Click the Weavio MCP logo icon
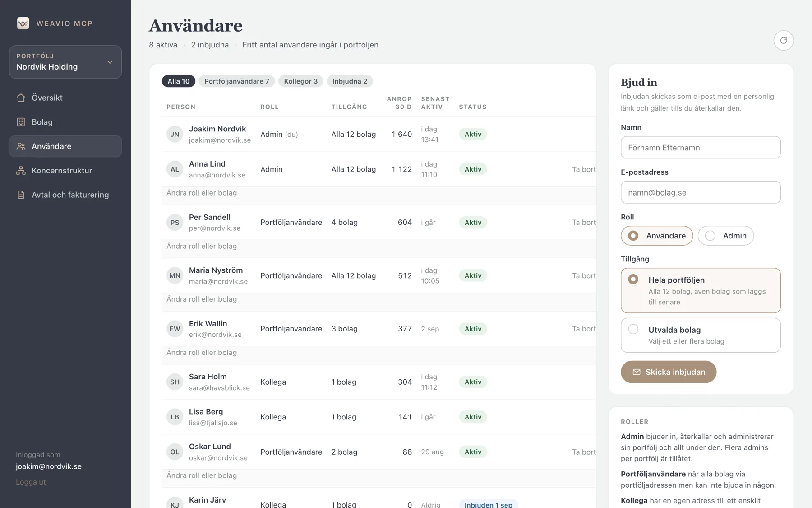The width and height of the screenshot is (812, 508). click(x=23, y=23)
